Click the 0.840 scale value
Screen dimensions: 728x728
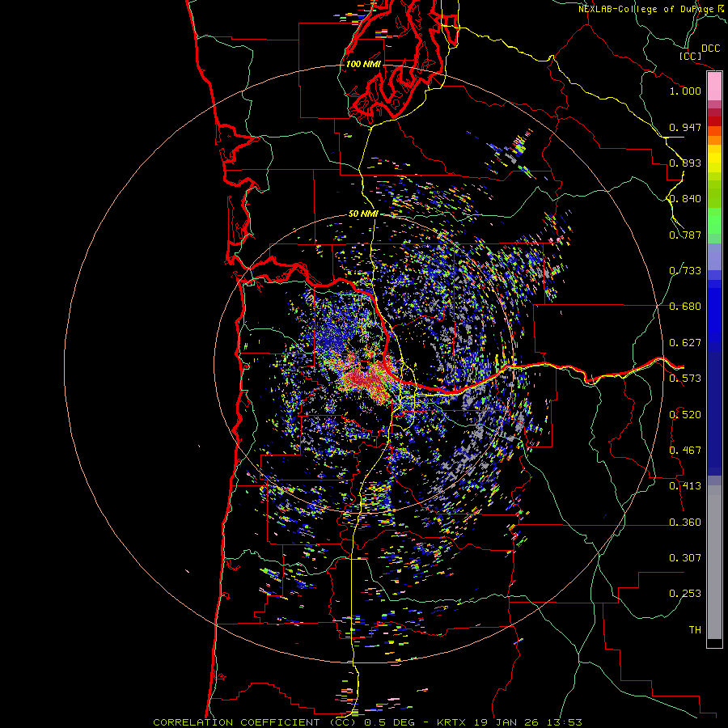pos(685,199)
